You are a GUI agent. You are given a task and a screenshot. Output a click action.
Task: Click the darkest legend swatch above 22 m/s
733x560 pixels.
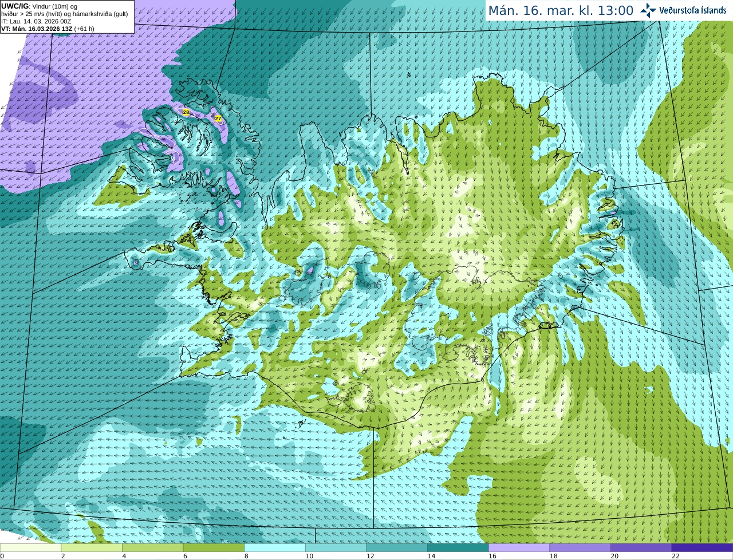pyautogui.click(x=702, y=547)
